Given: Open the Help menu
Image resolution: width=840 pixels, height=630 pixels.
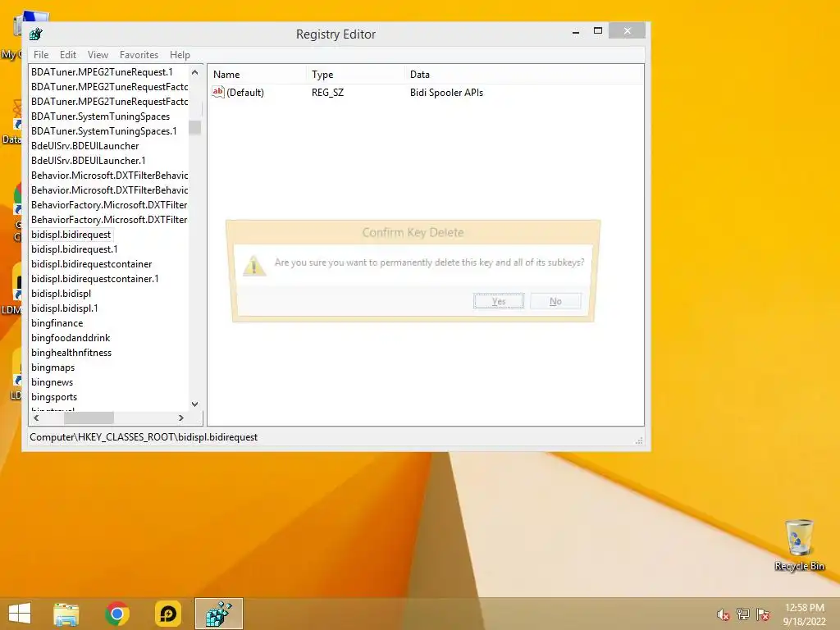Looking at the screenshot, I should [x=180, y=55].
